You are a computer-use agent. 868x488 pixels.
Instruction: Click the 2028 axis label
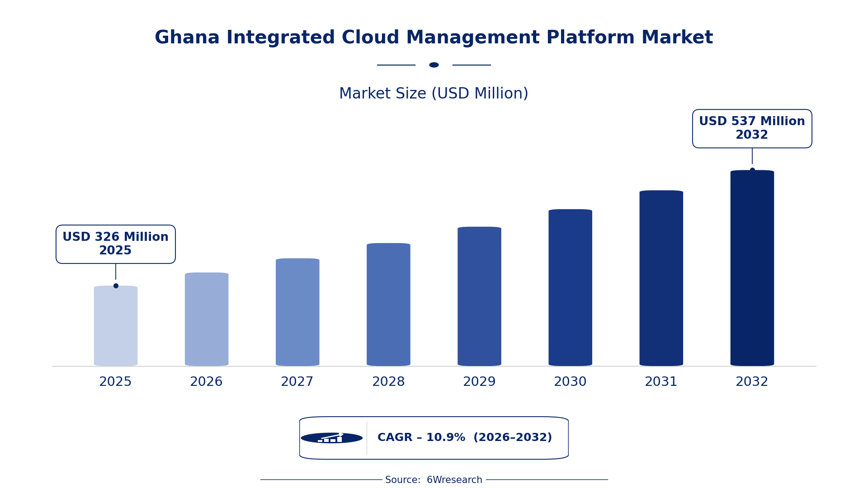388,382
